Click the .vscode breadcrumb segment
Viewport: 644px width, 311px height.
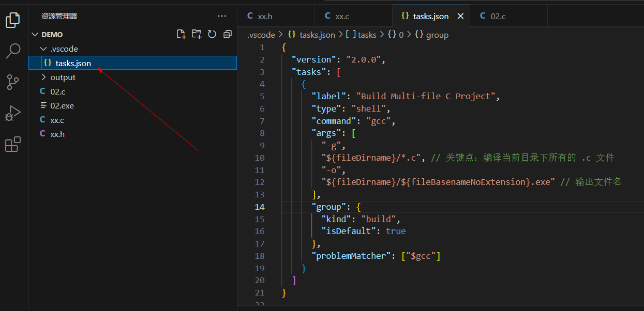pos(261,35)
